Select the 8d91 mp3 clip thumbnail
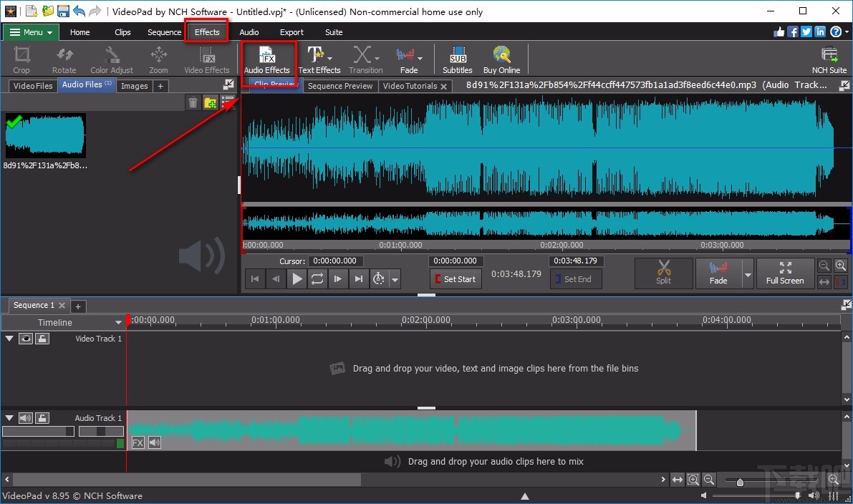Screen dimensions: 853x504 [x=45, y=135]
